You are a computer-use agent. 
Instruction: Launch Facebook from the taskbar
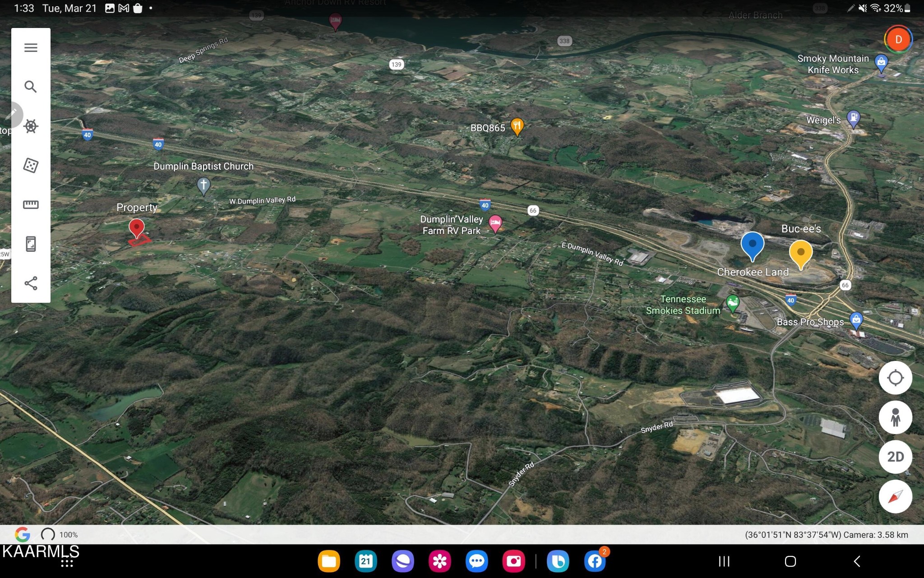click(595, 561)
